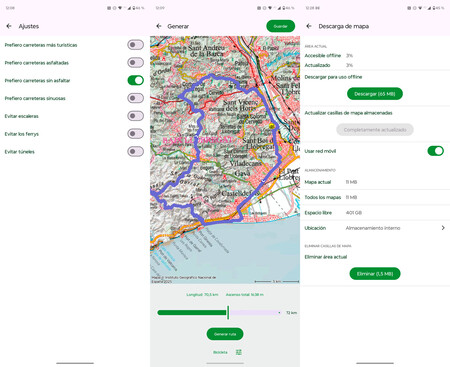The image size is (450, 367).
Task: Enable Evitar túneles switch
Action: [135, 151]
